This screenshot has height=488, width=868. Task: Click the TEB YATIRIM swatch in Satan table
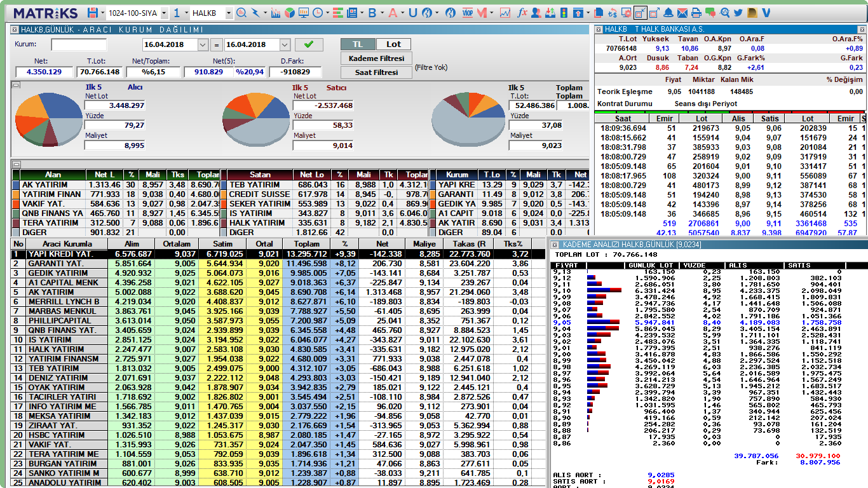coord(224,185)
